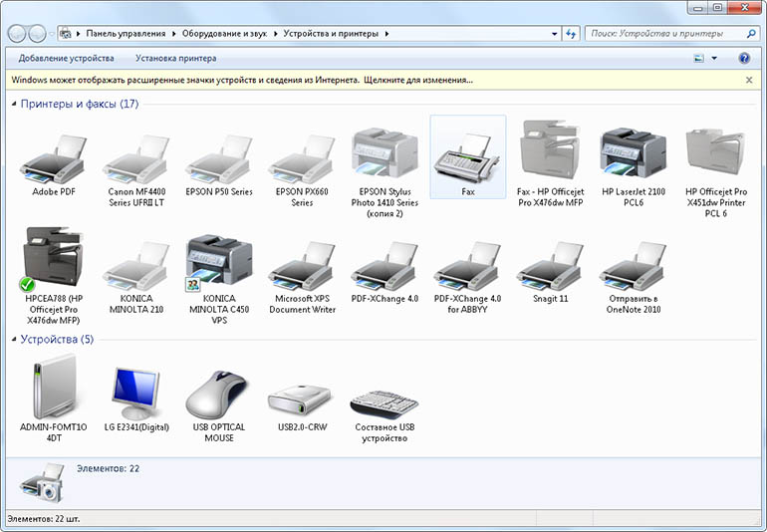Select the highlighted Fax device
Screen dimensions: 767x532
[x=467, y=157]
